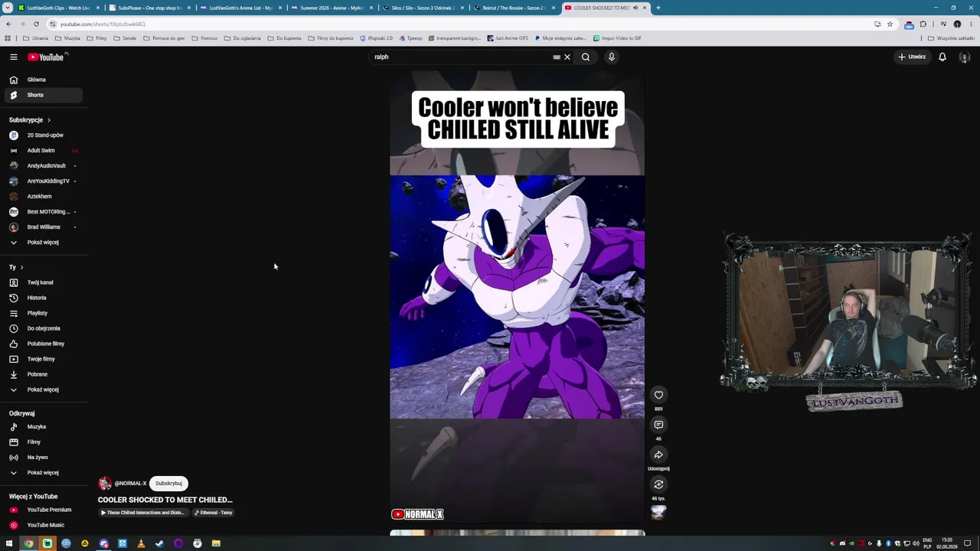The width and height of the screenshot is (980, 551).
Task: Switch to the Silos Sezon 3 tab
Action: pos(423,8)
